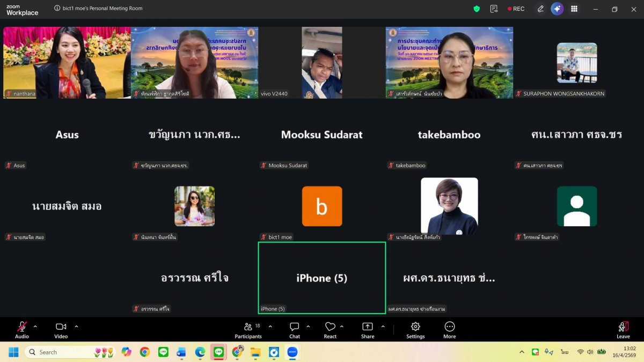Unmute the microphone with Audio button

(x=22, y=329)
